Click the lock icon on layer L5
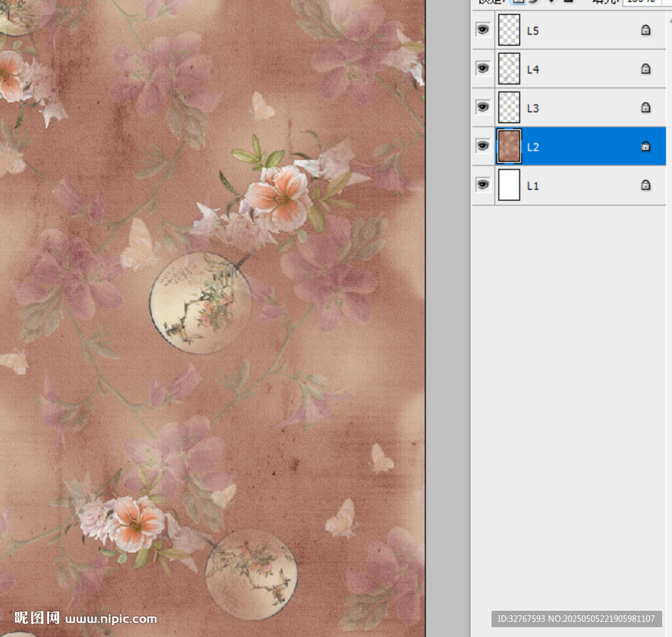Screen dimensions: 672x637 [646, 30]
